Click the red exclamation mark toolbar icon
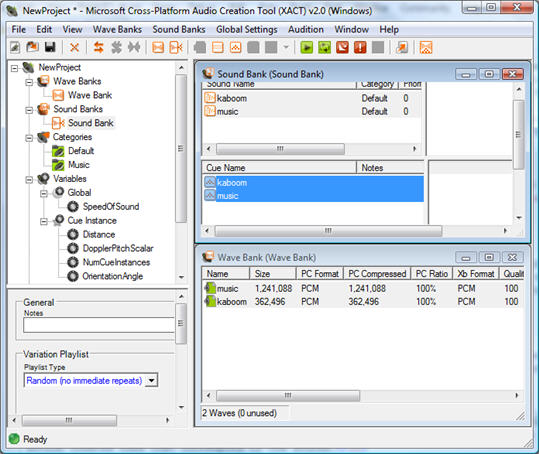 click(x=360, y=47)
